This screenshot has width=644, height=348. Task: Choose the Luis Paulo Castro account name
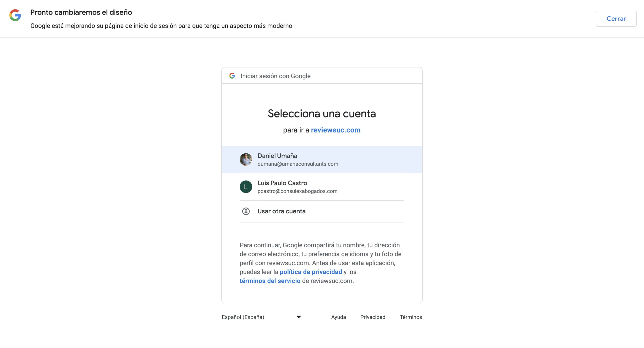click(x=282, y=183)
